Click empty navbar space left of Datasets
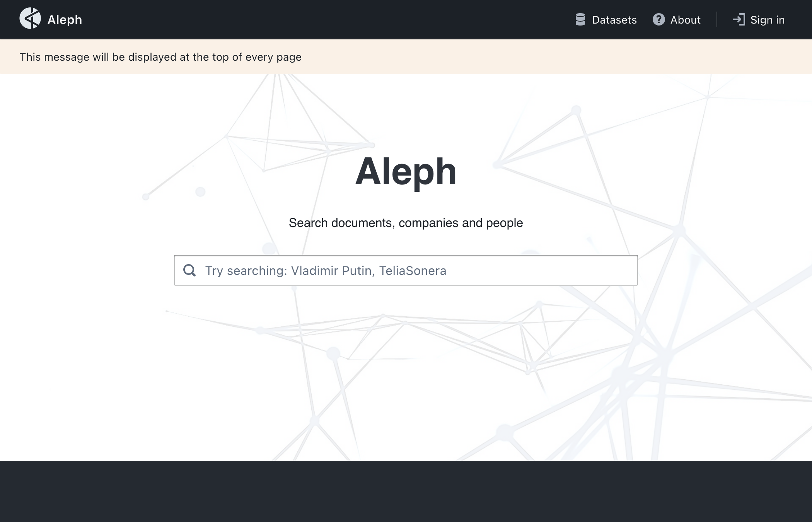The height and width of the screenshot is (522, 812). pos(329,19)
